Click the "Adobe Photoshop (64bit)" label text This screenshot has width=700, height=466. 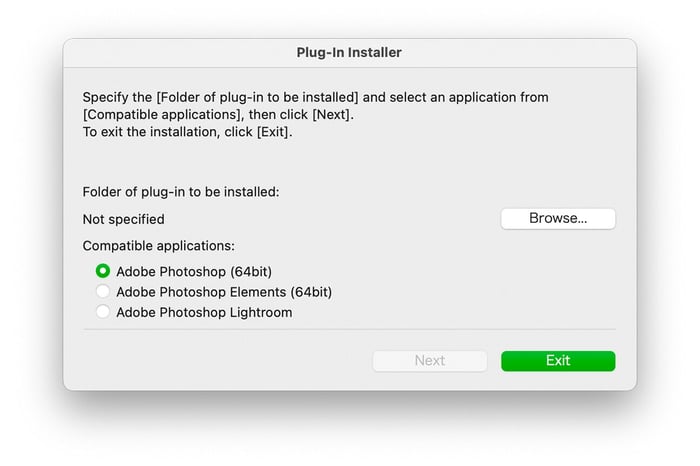point(194,271)
